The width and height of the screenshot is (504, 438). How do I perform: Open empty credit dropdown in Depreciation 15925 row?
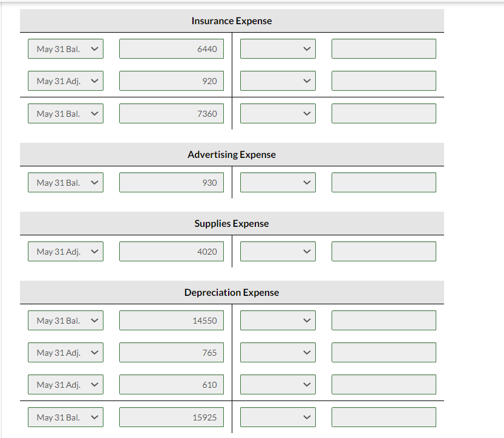(x=278, y=417)
